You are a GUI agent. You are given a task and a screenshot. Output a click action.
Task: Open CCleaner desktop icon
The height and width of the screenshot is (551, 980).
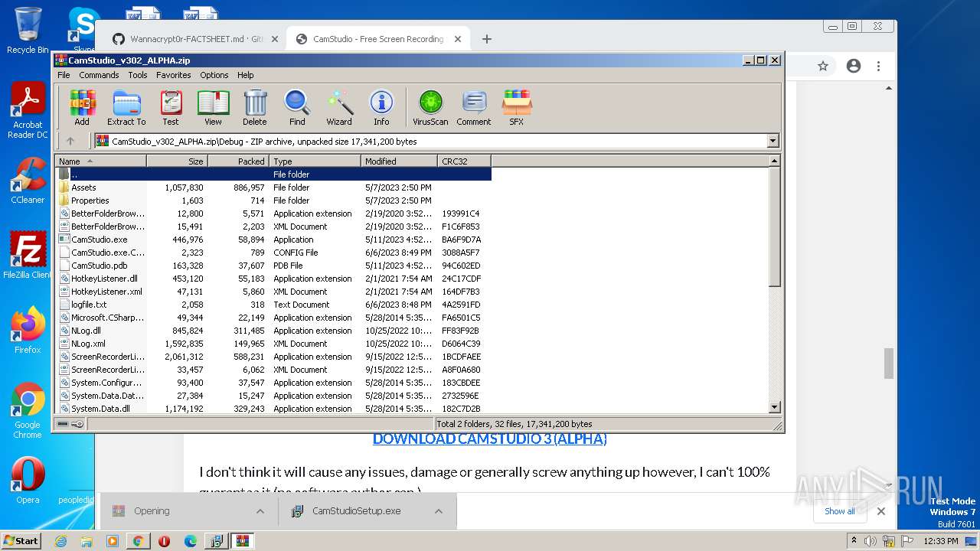tap(28, 181)
